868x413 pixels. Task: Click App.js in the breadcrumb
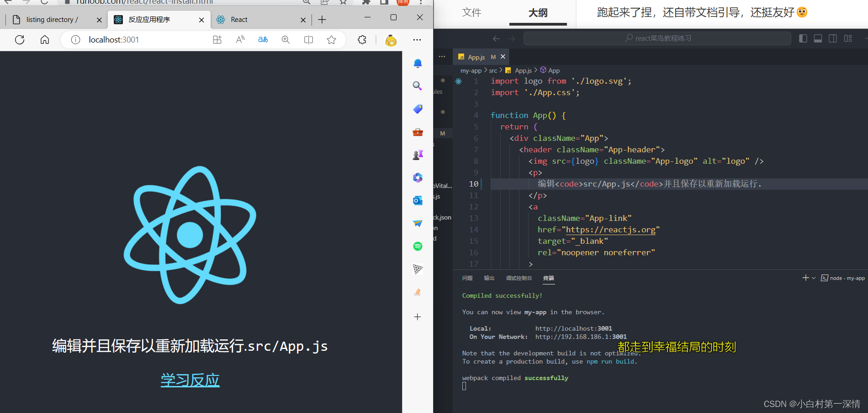click(523, 70)
